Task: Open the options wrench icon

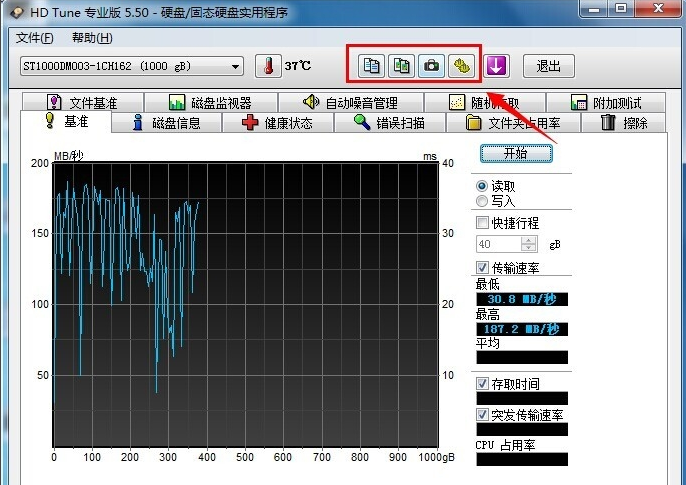Action: tap(460, 66)
